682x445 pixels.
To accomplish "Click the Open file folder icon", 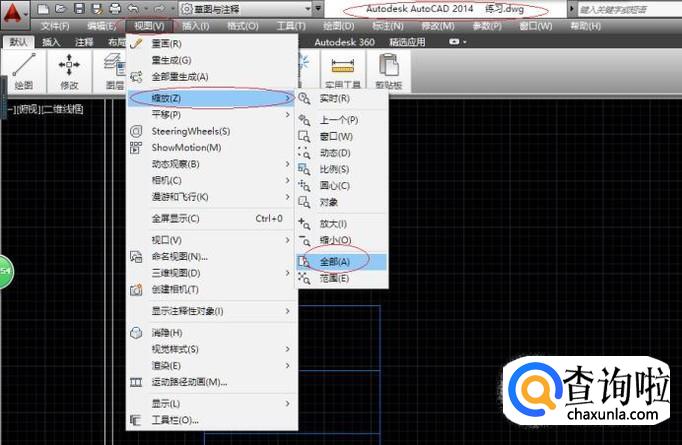I will [60, 8].
